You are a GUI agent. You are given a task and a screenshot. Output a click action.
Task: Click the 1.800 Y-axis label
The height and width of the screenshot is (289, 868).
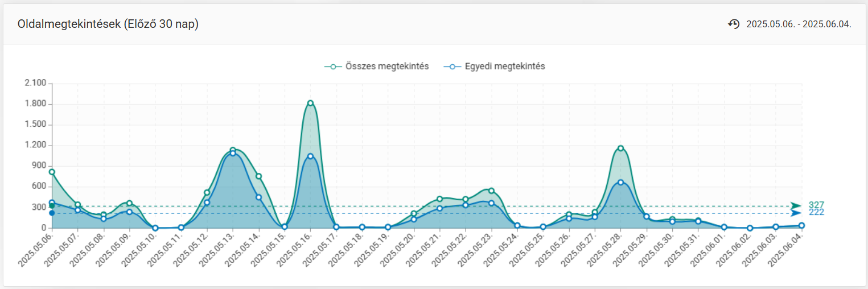point(35,104)
